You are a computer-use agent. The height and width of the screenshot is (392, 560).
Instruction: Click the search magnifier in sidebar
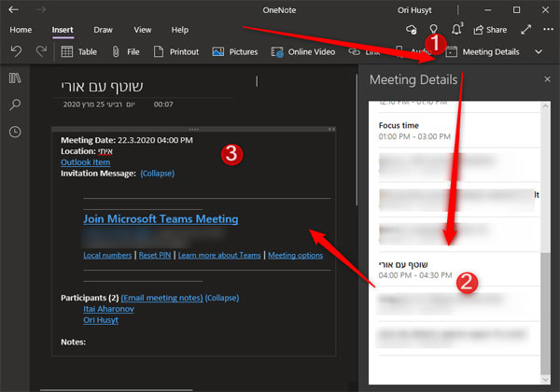click(15, 105)
